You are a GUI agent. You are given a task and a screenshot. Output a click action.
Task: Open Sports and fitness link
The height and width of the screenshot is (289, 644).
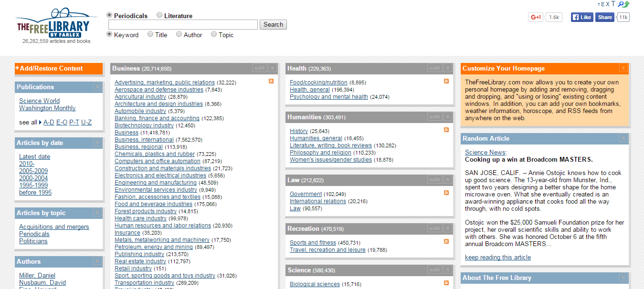pyautogui.click(x=313, y=243)
